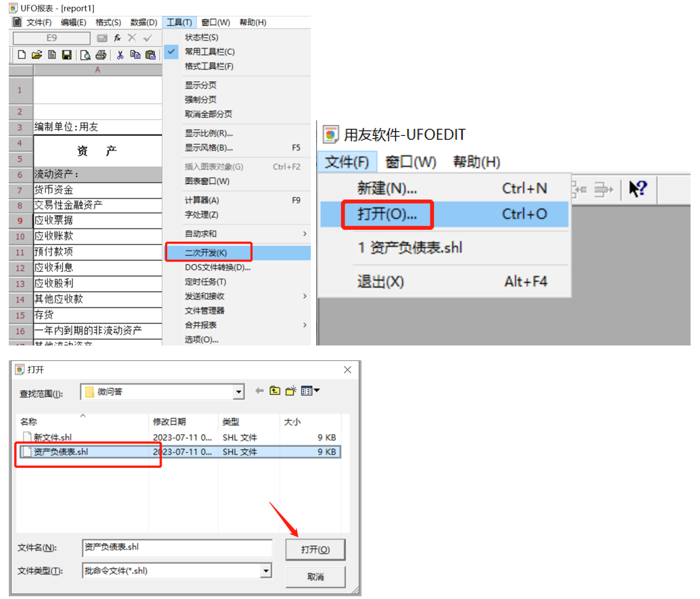Select DOS文件转换(D) menu item
700x599 pixels.
click(238, 267)
